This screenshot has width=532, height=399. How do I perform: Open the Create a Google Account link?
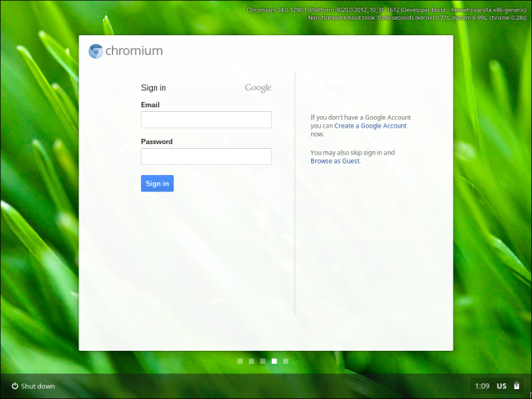click(370, 126)
